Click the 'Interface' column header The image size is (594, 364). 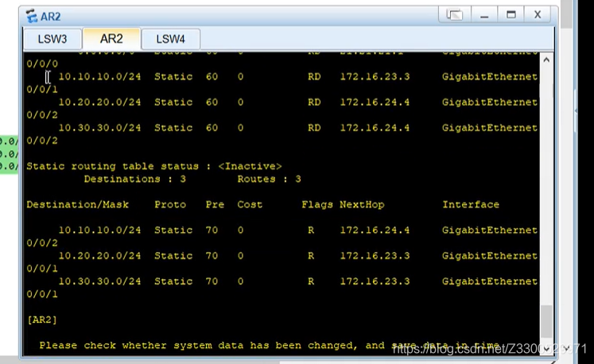click(471, 204)
